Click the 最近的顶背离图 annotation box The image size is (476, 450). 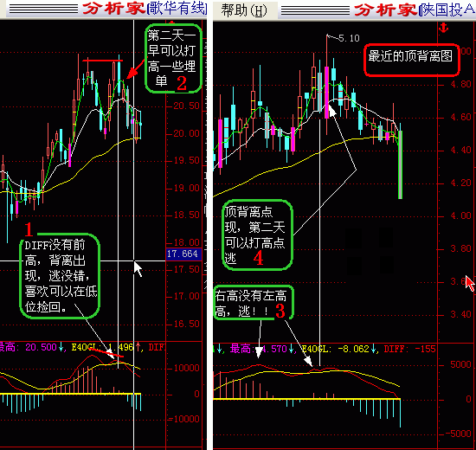click(411, 60)
